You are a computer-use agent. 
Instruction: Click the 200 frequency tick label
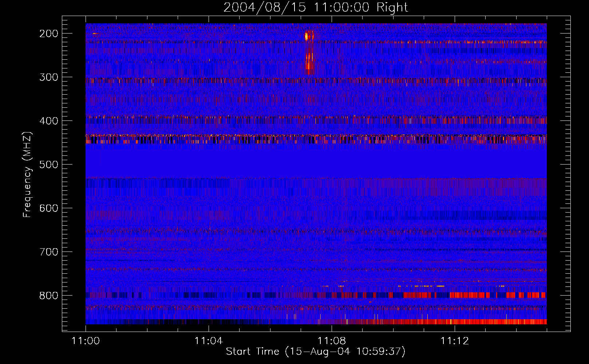click(49, 33)
